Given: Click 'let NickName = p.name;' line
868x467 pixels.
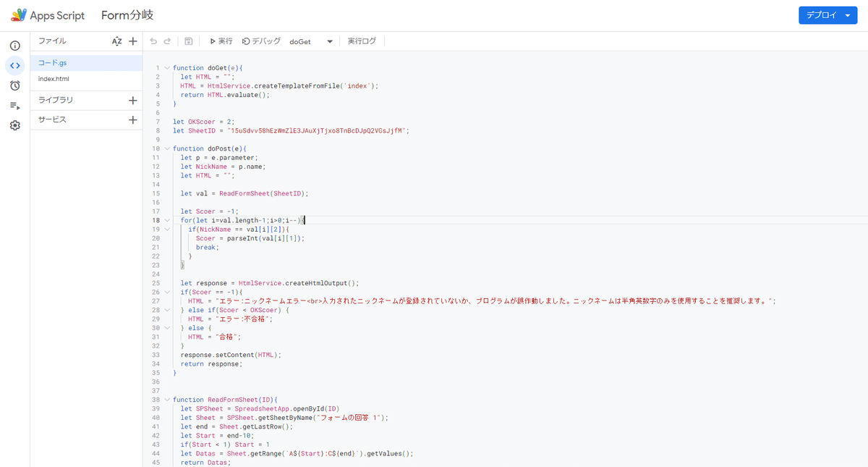Looking at the screenshot, I should pyautogui.click(x=224, y=167).
